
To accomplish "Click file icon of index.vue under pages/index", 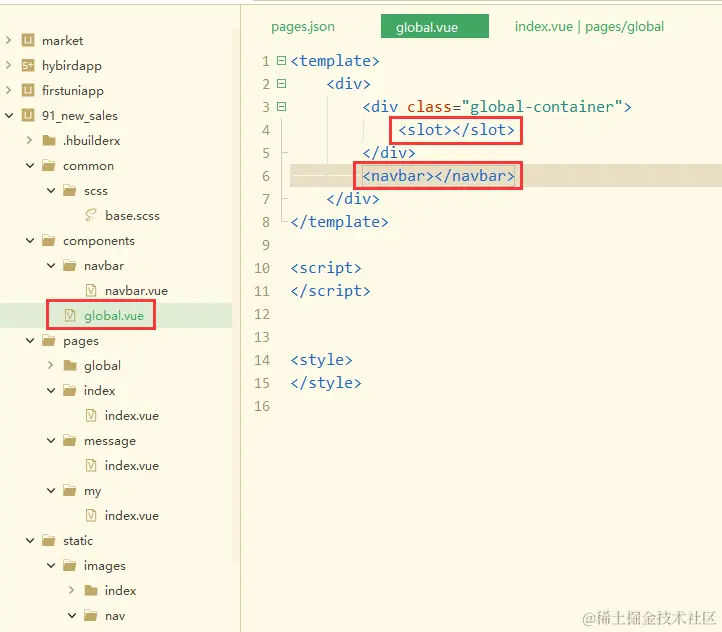I will pyautogui.click(x=91, y=416).
